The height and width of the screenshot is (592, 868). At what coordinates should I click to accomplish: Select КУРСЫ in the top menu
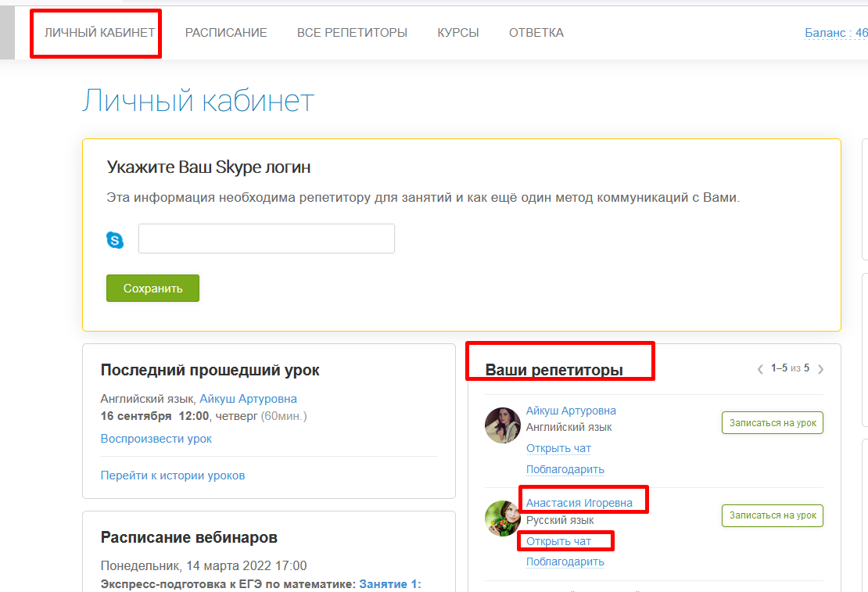(x=457, y=33)
